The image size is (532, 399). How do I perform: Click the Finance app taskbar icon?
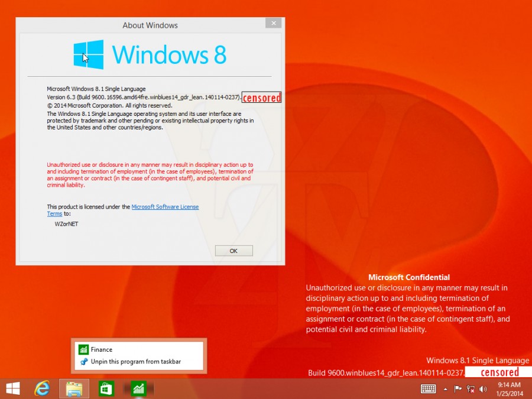pos(140,388)
